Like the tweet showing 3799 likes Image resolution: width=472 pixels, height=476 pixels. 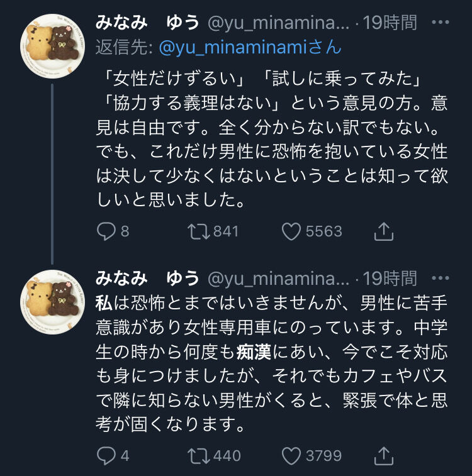point(291,455)
